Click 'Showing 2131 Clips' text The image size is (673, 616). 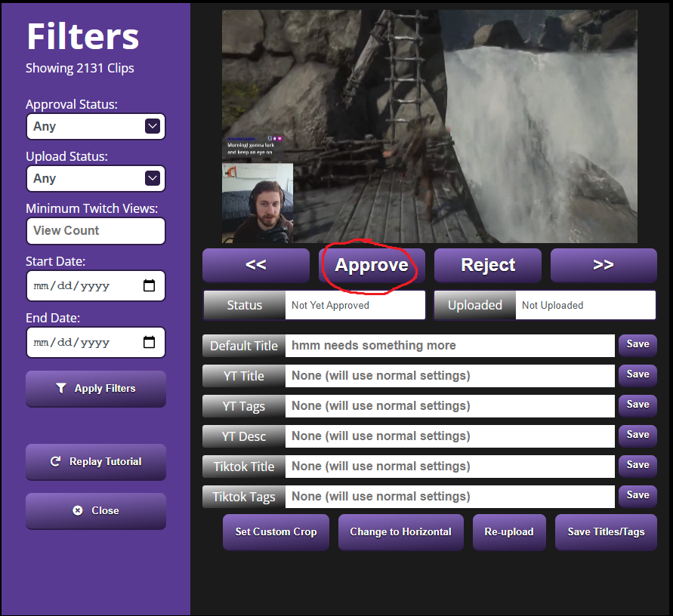[80, 68]
